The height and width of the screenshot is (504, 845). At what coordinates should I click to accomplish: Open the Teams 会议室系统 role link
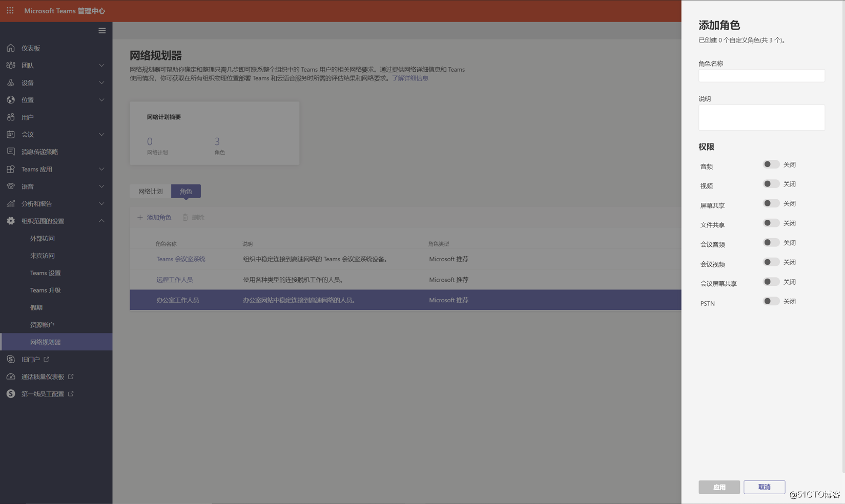pos(181,259)
